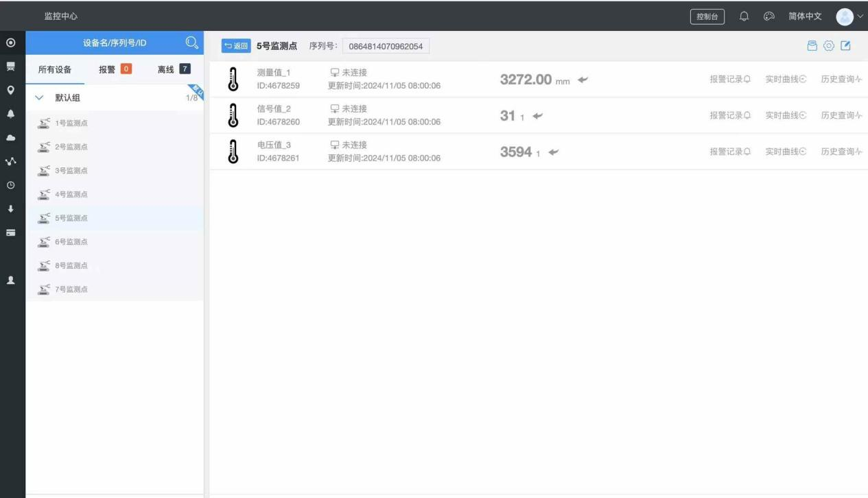Screen dimensions: 868x498
Task: Click the curve statistics sidebar icon
Action: pyautogui.click(x=10, y=163)
